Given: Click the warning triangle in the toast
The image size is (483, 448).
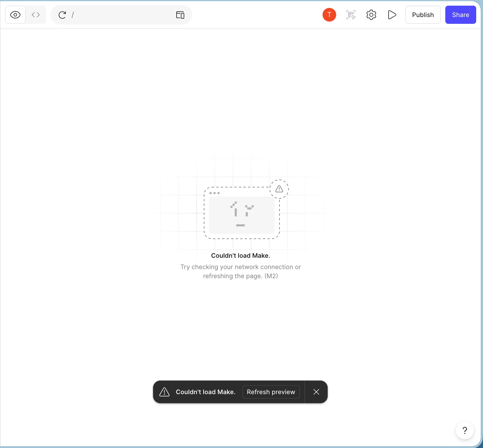Looking at the screenshot, I should tap(164, 392).
